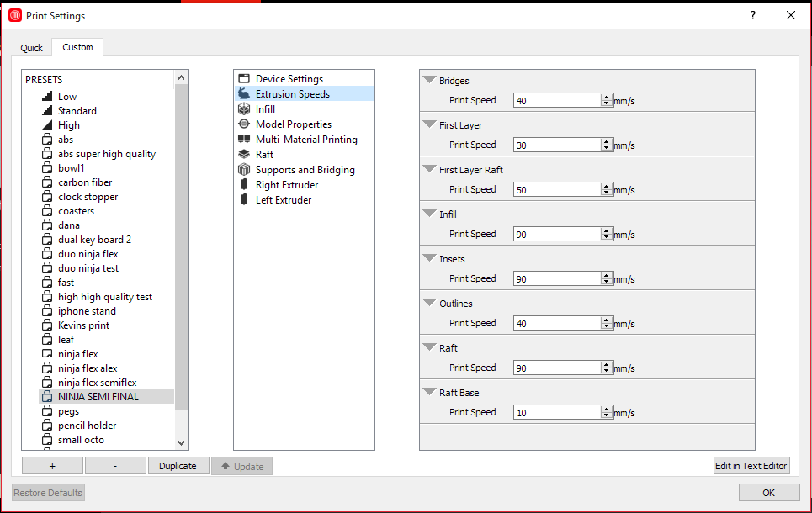Select the Infill cube icon
812x513 pixels.
coord(244,109)
